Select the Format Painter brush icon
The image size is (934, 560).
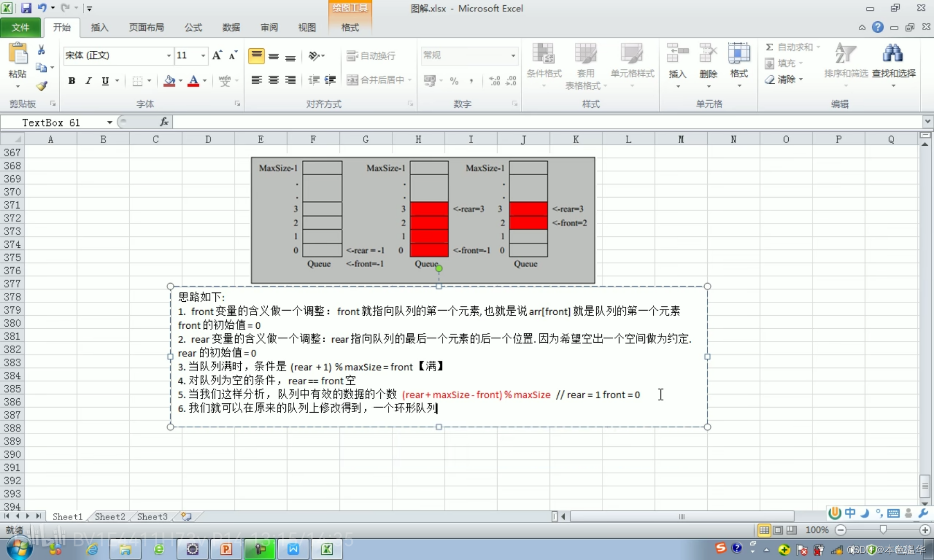click(42, 86)
